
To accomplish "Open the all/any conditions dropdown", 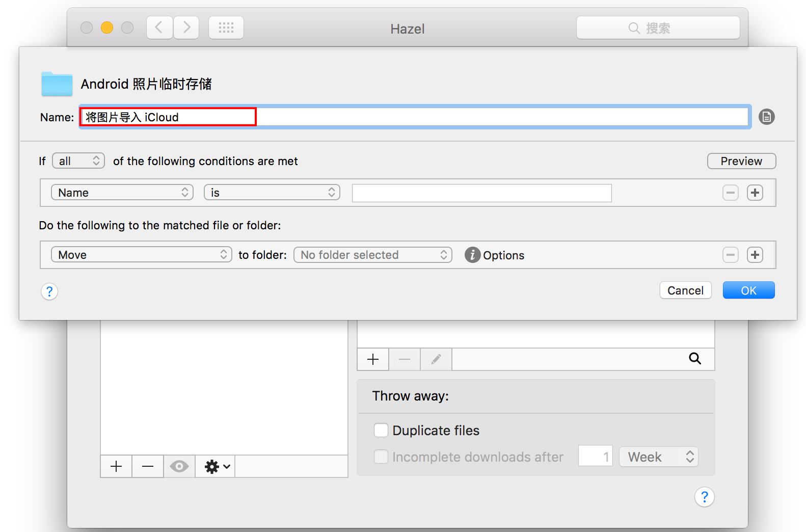I will click(x=78, y=161).
